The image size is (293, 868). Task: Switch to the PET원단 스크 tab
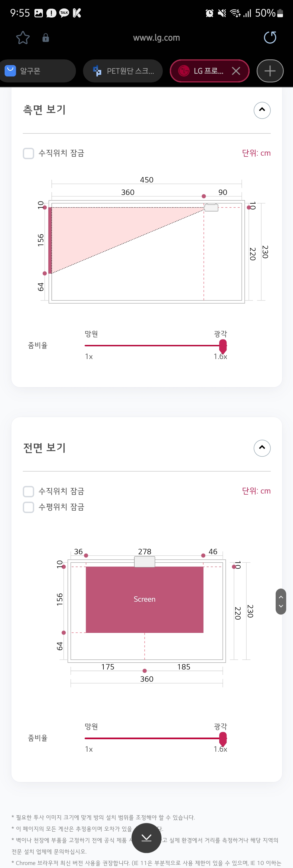pos(123,71)
